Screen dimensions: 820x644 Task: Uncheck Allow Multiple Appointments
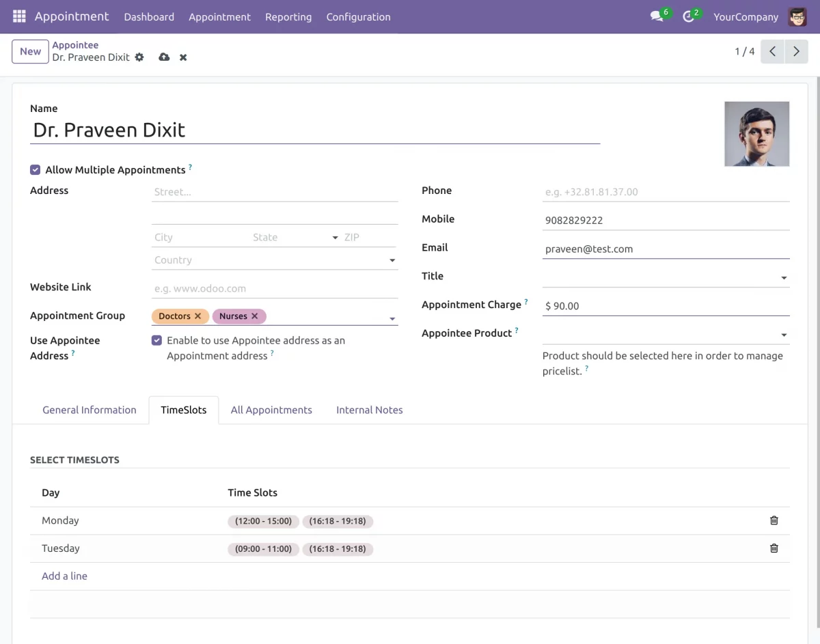35,170
